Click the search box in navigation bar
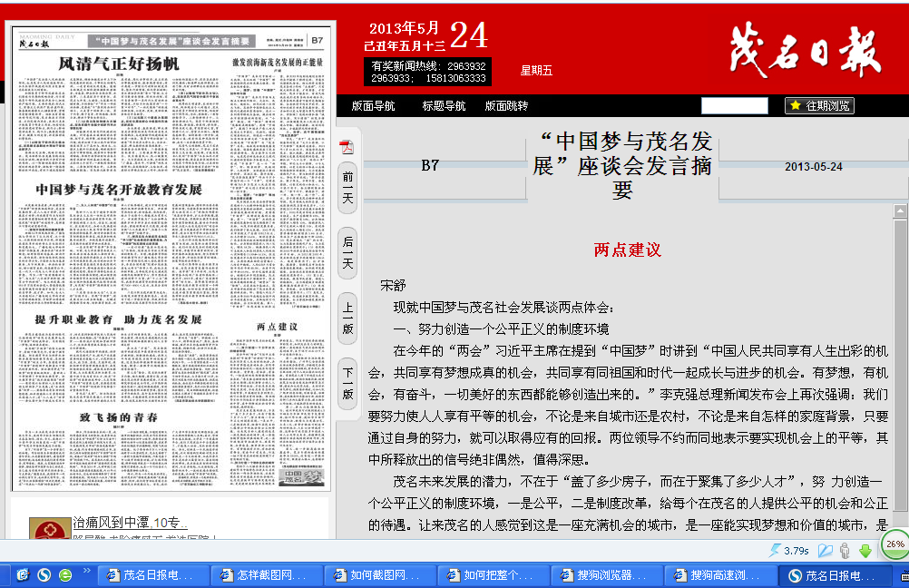Viewport: 909px width, 588px height. point(735,105)
